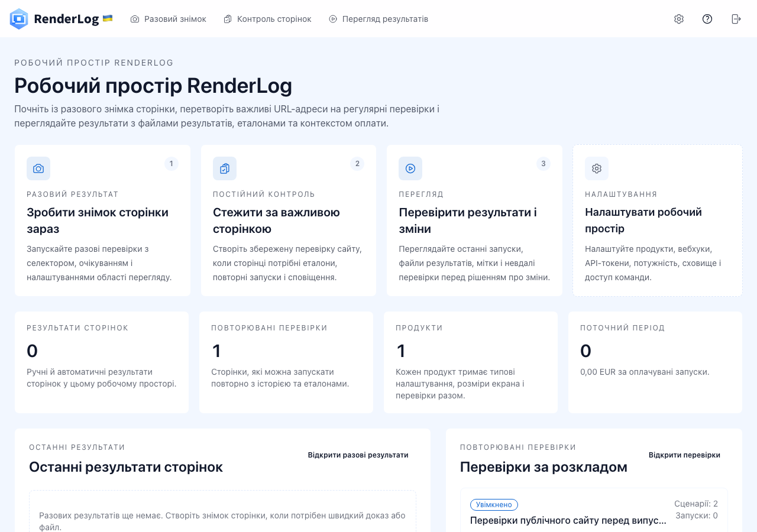Click the text Запуски: 0
757x532 pixels.
tap(697, 515)
